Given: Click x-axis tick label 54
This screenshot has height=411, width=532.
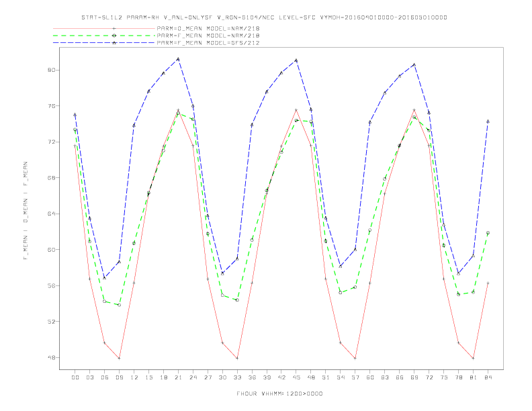Looking at the screenshot, I should pos(341,377).
